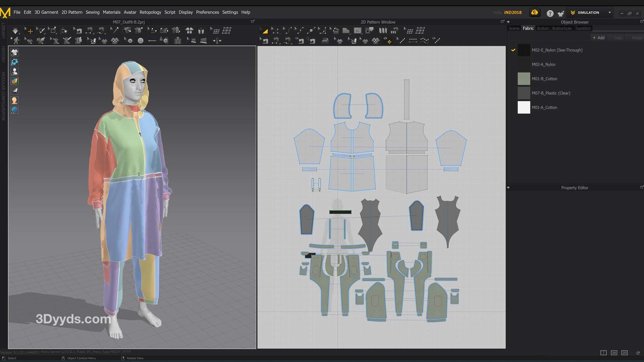
Task: Choose the four-hole Button tool
Action: pyautogui.click(x=141, y=41)
